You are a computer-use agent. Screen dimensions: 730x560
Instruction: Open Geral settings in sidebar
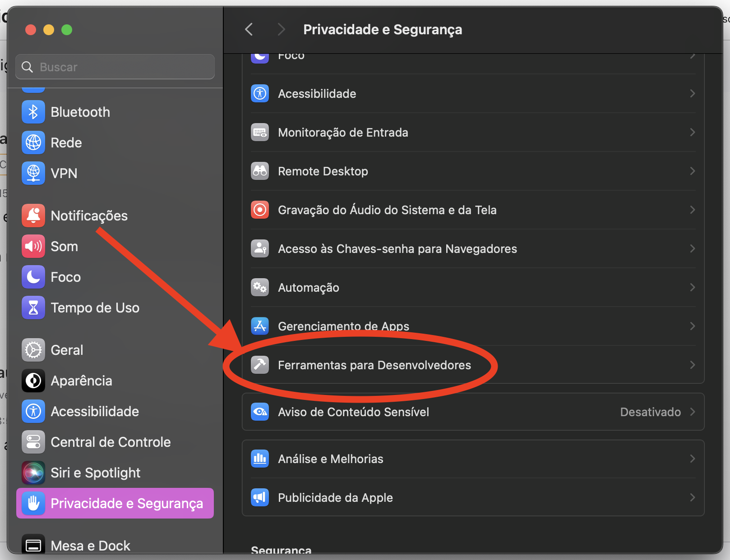(x=67, y=350)
